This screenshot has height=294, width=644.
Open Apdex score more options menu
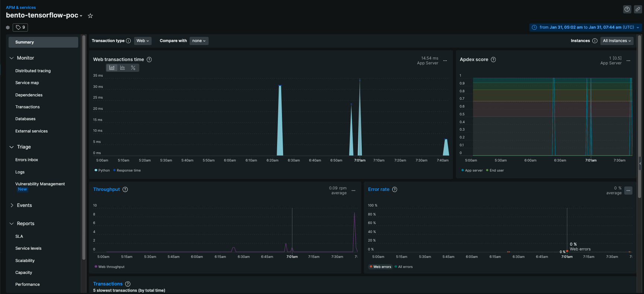click(628, 61)
